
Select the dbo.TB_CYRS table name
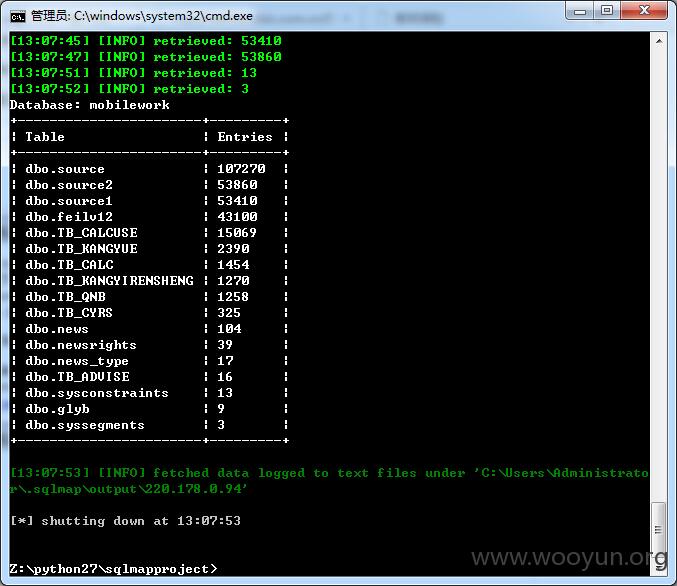[x=69, y=313]
